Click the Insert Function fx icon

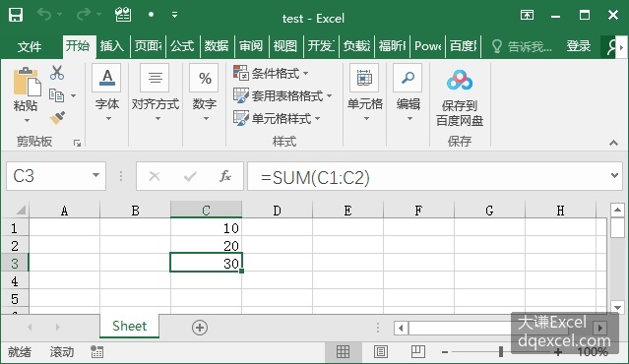tap(225, 176)
